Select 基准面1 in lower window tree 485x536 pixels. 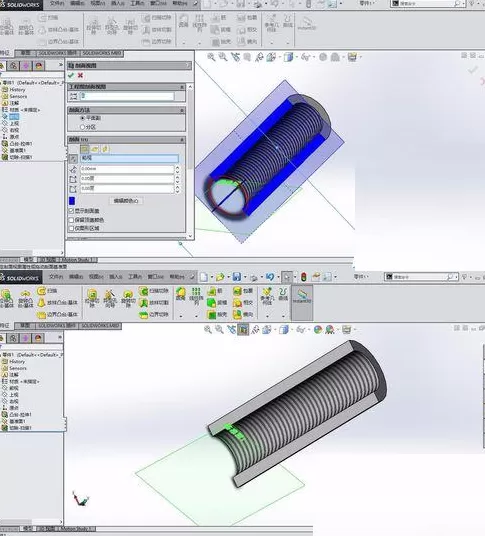click(x=17, y=421)
